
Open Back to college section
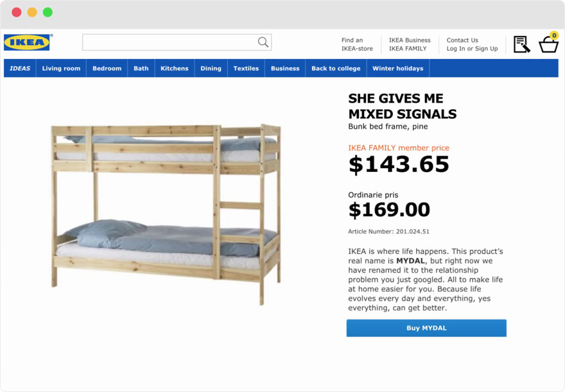pos(336,69)
